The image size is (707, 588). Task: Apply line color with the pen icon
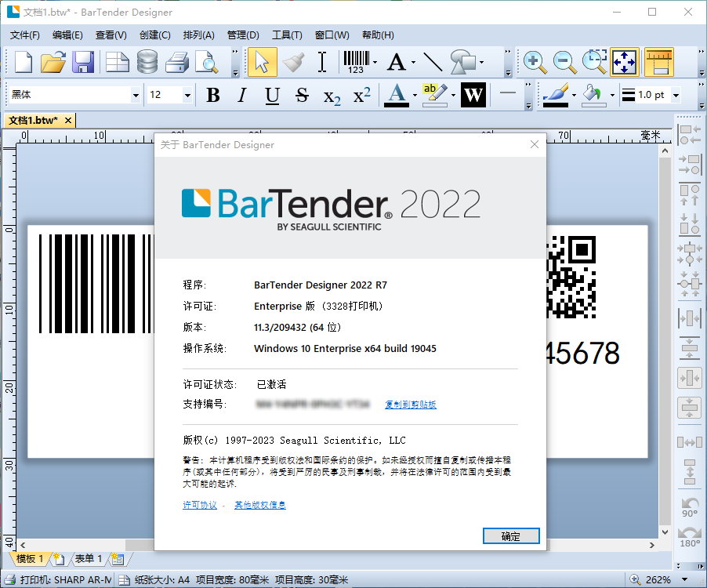tap(556, 95)
